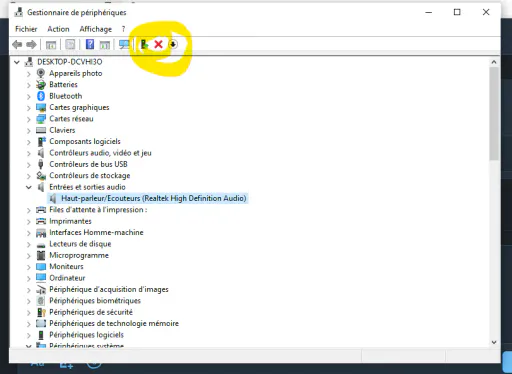The width and height of the screenshot is (512, 374).
Task: Click the DESKTOP-DCVHI3O computer icon
Action: point(29,62)
